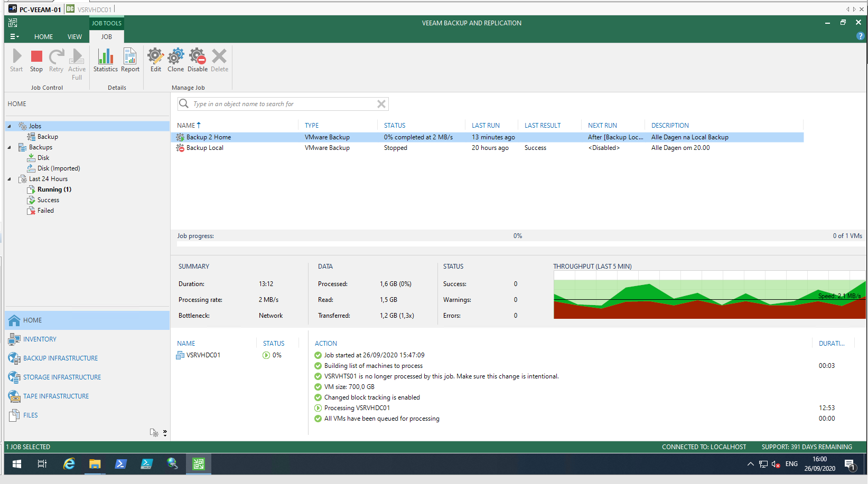Clone the Backup 2 Home job

pos(176,60)
